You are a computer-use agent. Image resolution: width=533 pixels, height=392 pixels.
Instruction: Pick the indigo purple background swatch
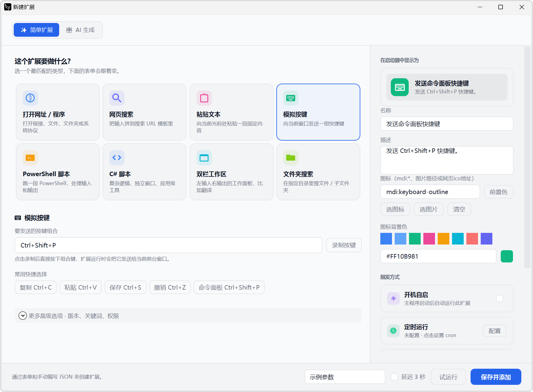pyautogui.click(x=486, y=239)
